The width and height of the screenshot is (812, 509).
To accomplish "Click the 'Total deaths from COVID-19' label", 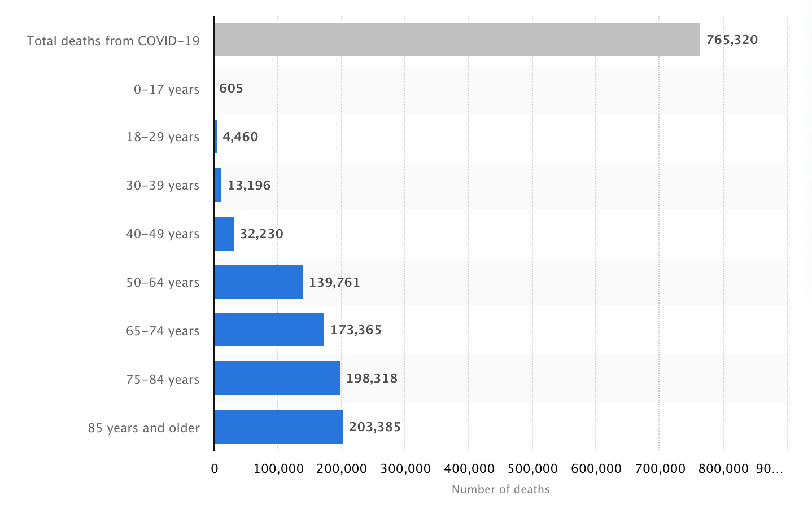I will [x=113, y=41].
